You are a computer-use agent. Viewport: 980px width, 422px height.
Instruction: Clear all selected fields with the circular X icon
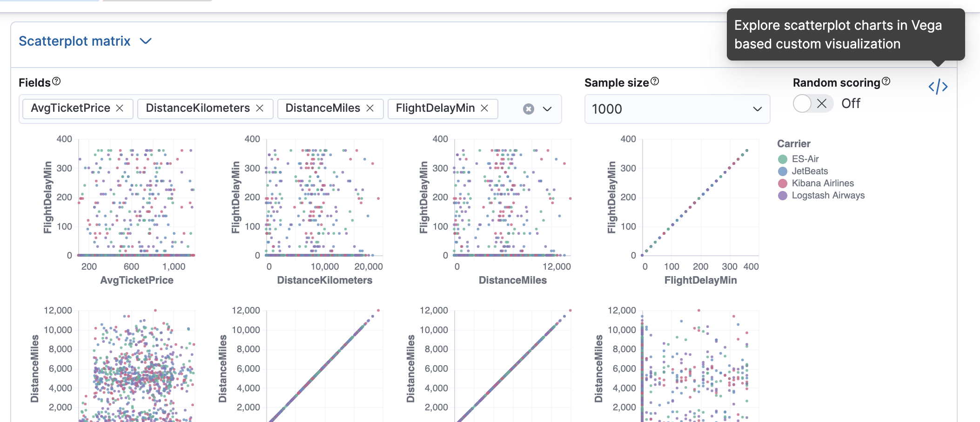(528, 109)
